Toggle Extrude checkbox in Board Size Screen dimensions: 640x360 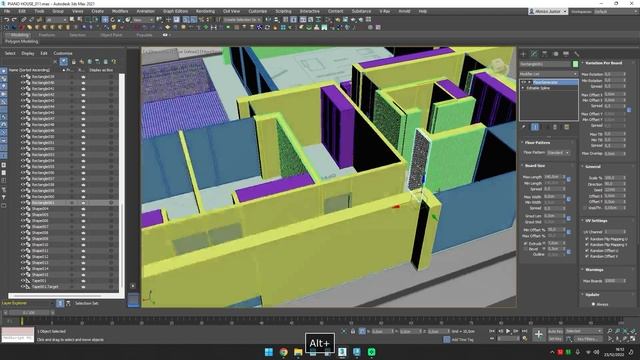click(525, 243)
